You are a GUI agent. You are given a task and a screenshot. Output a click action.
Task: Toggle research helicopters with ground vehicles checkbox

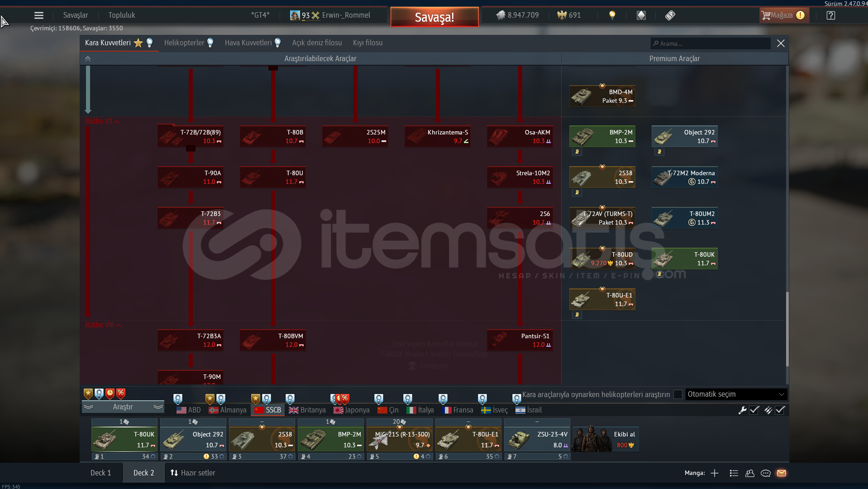pos(678,394)
